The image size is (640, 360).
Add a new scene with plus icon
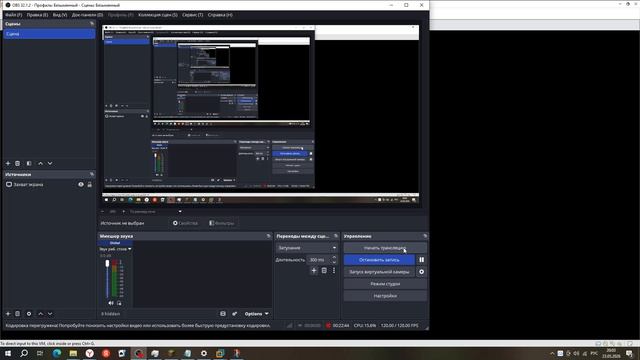[x=8, y=163]
